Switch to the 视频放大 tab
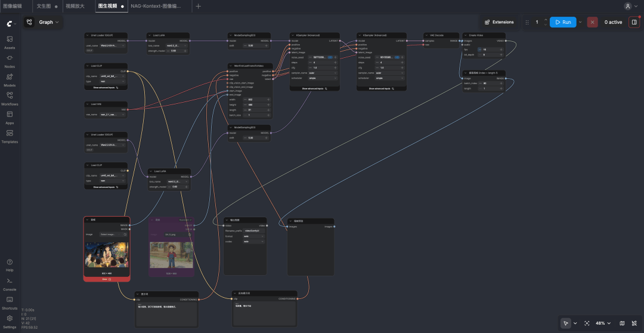This screenshot has width=644, height=333. (75, 6)
